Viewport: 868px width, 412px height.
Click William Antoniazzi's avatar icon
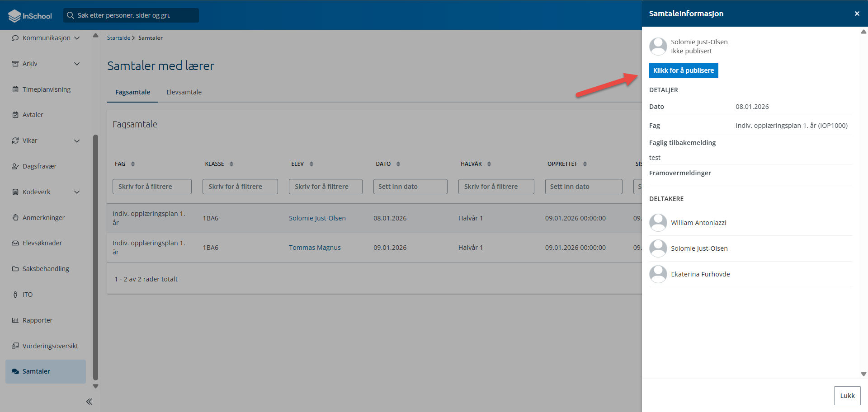658,223
